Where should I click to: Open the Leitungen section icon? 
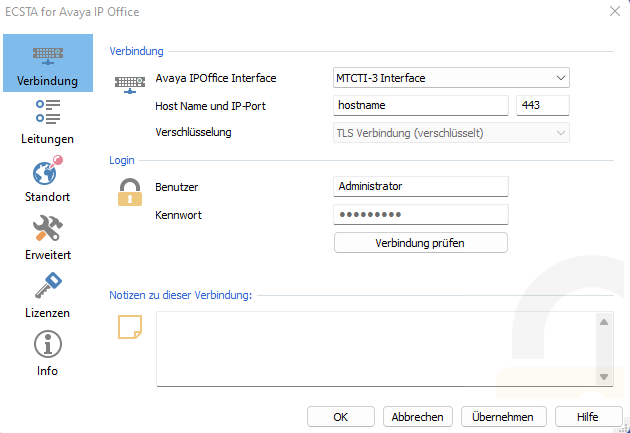(x=47, y=113)
